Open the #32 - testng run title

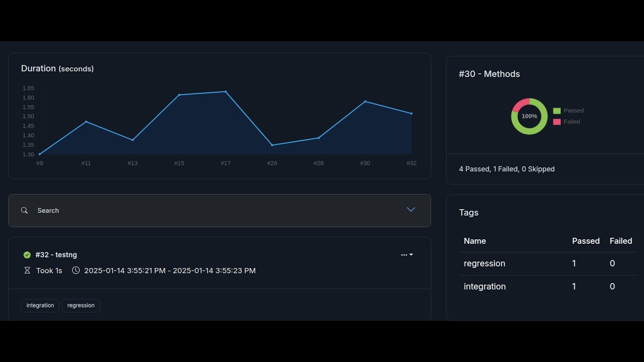pos(56,255)
